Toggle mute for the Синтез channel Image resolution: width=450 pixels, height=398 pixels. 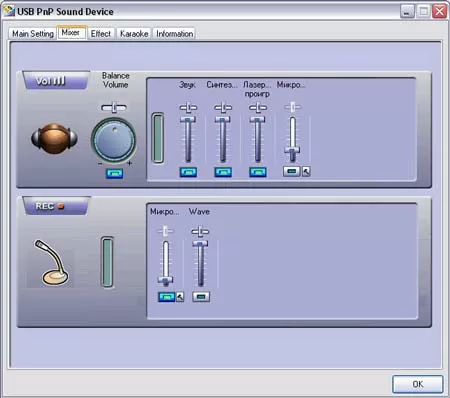coord(223,172)
